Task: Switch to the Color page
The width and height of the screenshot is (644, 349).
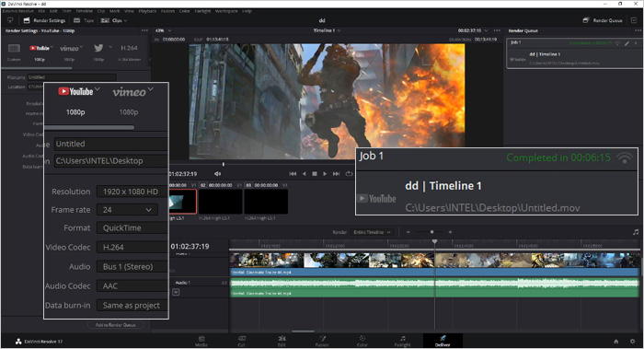Action: coord(362,341)
